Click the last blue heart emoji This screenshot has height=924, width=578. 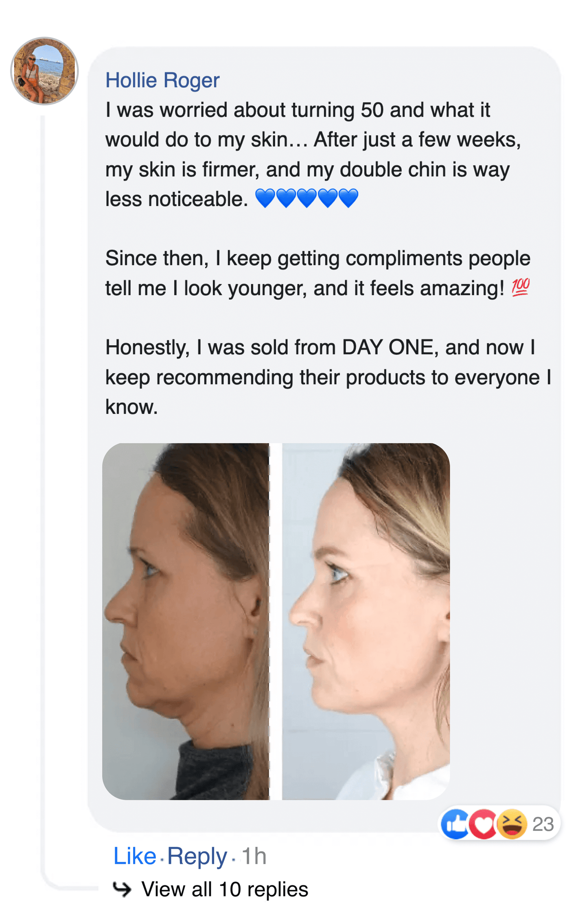point(348,198)
